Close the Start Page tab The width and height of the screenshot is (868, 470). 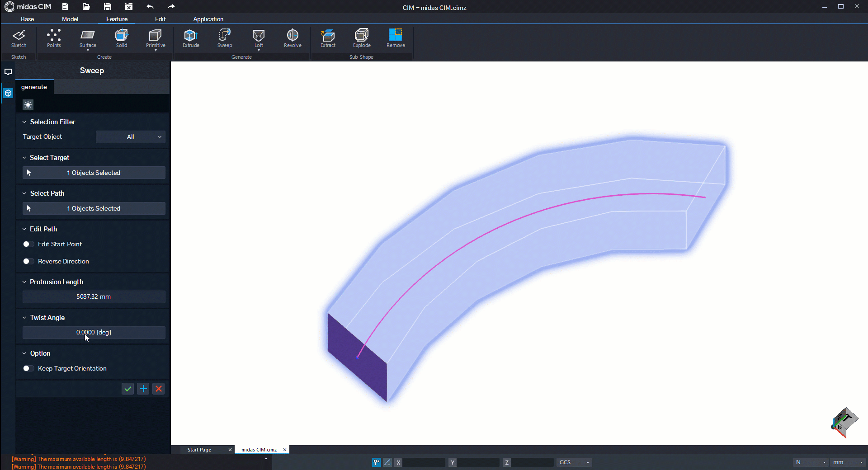230,450
